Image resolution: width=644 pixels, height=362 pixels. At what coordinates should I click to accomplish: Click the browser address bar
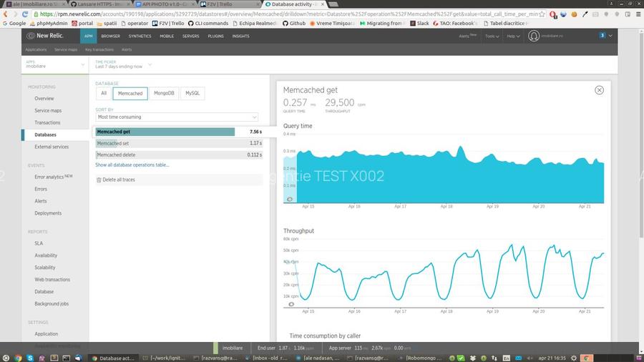tap(286, 14)
